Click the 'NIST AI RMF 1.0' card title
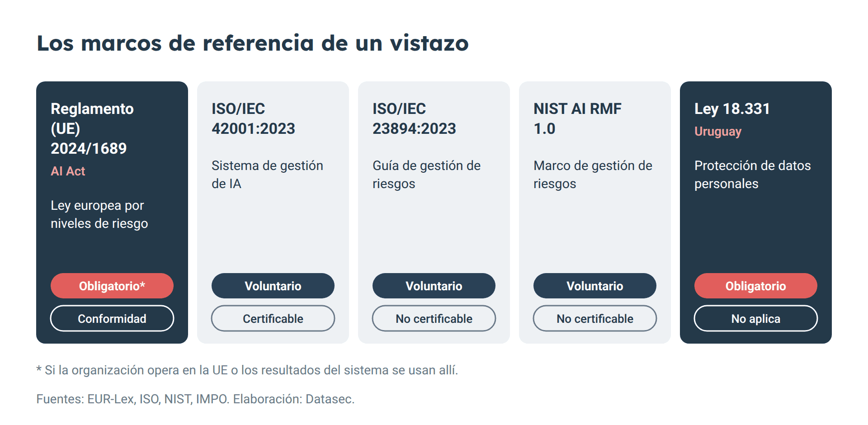This screenshot has width=868, height=425. 577,118
